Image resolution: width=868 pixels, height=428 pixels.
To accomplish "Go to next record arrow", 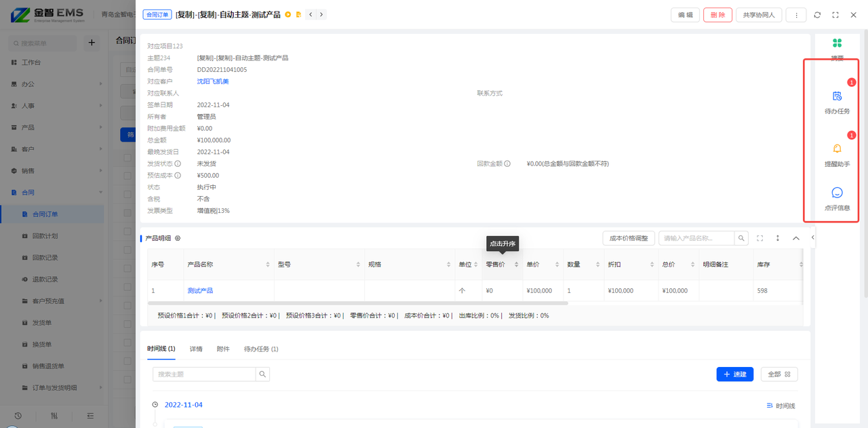I will [321, 14].
